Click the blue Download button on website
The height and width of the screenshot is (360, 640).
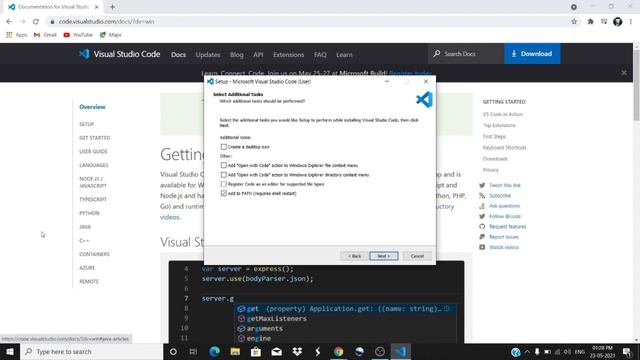point(532,53)
